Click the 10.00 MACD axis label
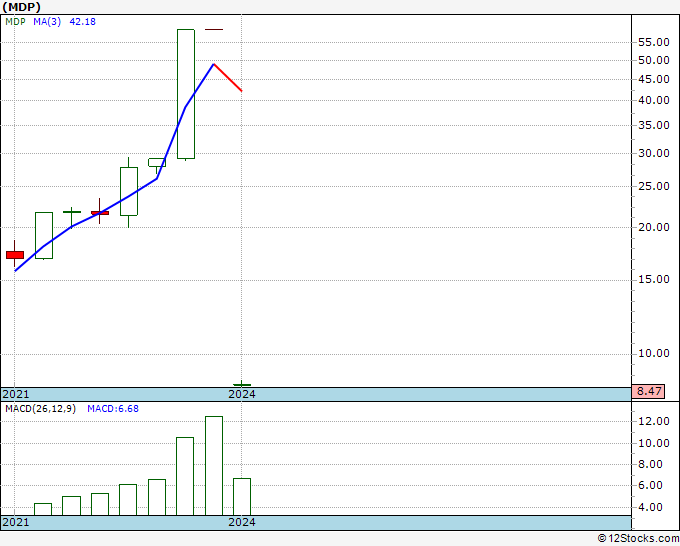 654,443
